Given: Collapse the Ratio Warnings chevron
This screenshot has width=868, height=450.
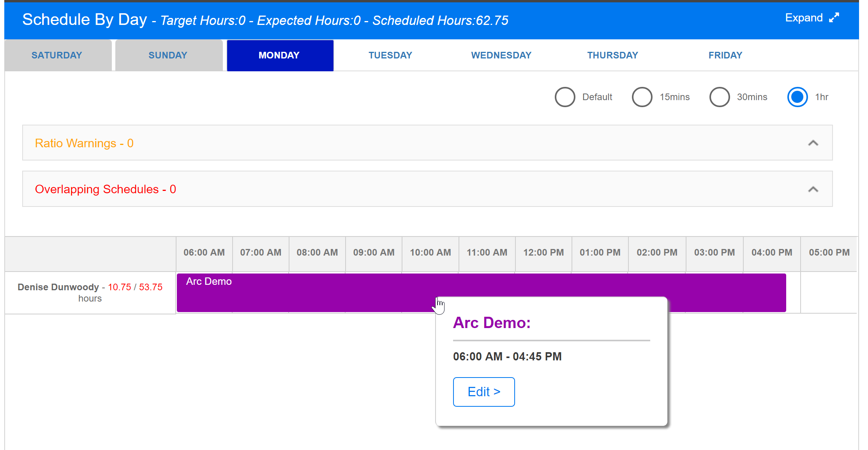Looking at the screenshot, I should 813,143.
